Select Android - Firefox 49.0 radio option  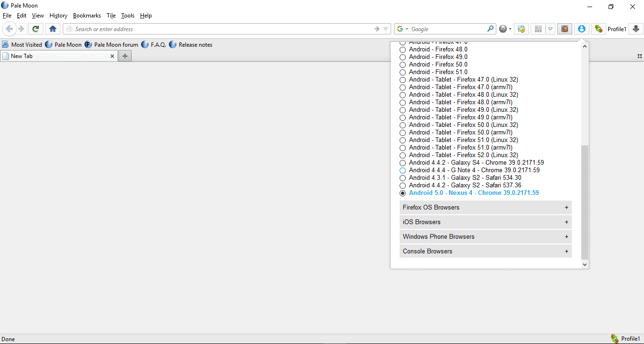coord(402,57)
